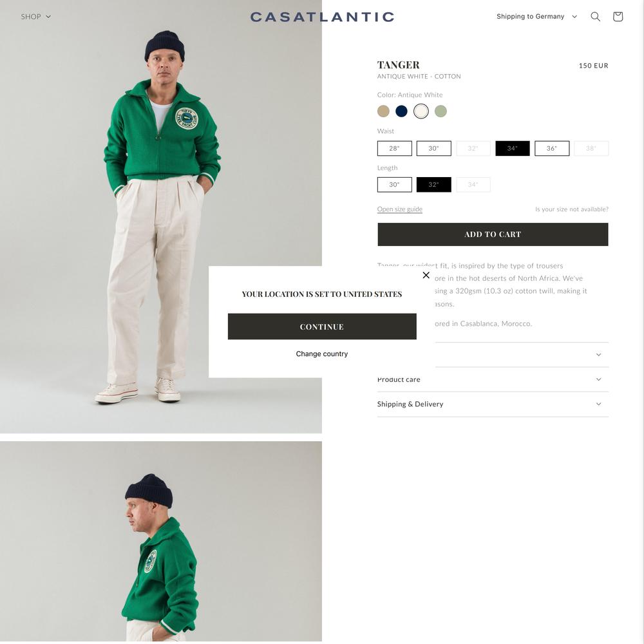Click the ADD TO CART button
This screenshot has height=644, width=644.
point(493,234)
